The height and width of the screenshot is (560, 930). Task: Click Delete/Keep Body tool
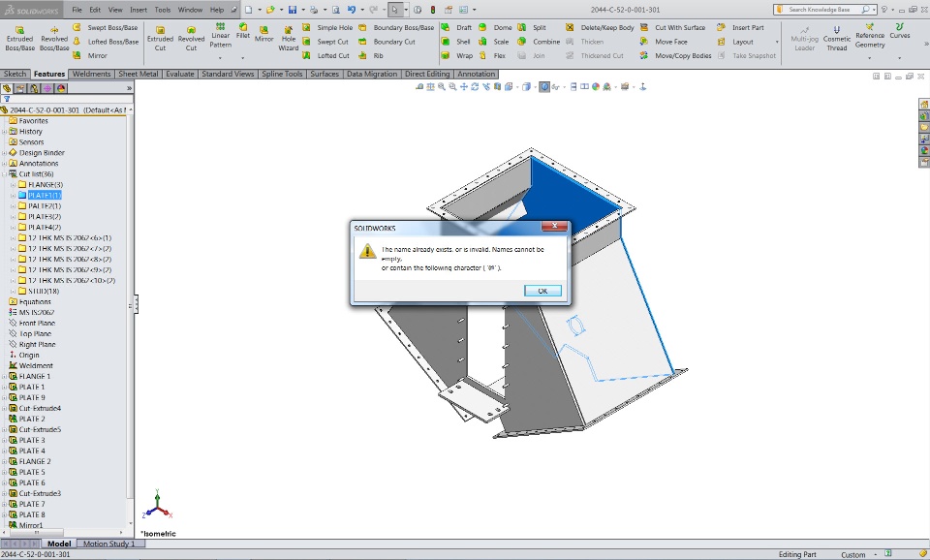(x=600, y=27)
